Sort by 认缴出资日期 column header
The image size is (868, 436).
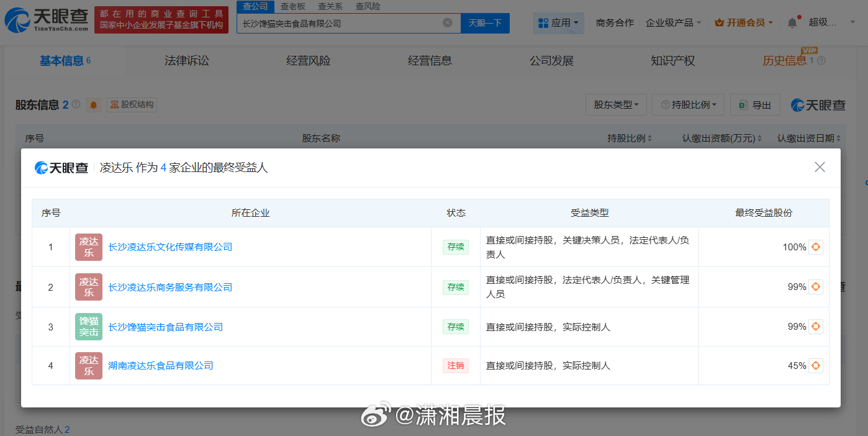pos(810,139)
